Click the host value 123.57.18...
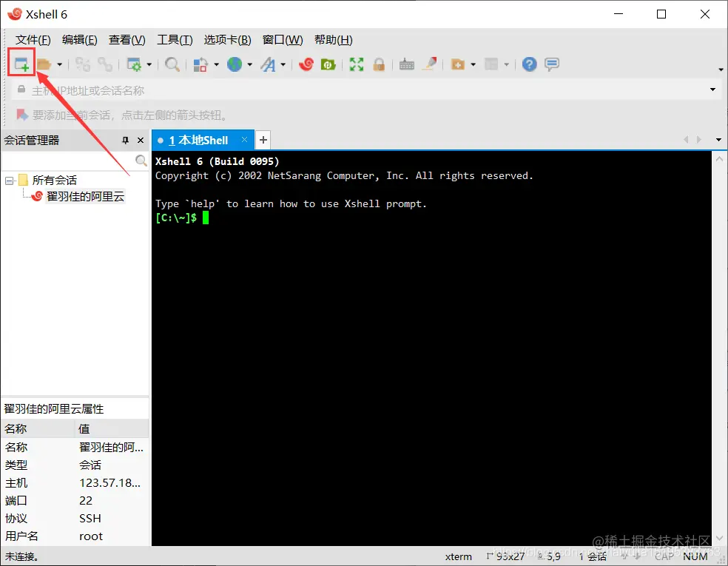728x566 pixels. pos(109,483)
